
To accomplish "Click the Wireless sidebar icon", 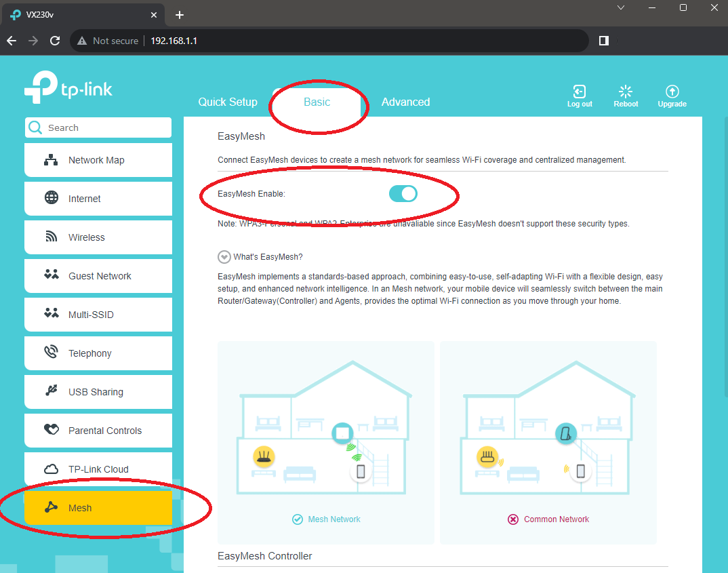I will pos(98,237).
